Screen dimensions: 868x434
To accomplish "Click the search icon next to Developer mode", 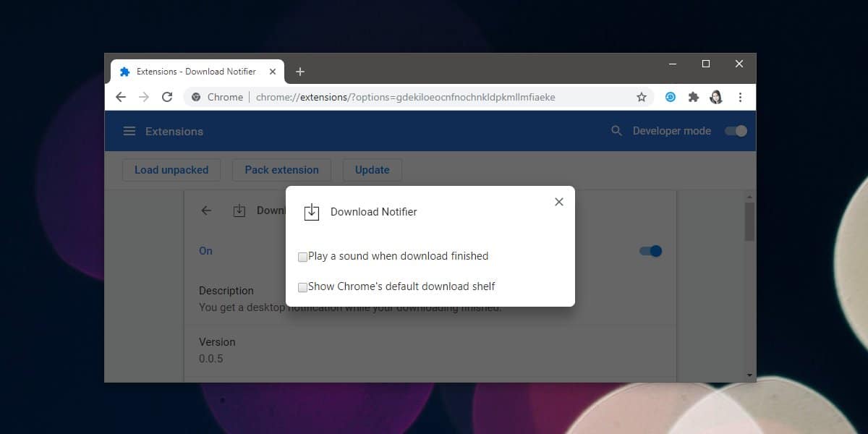I will pos(616,131).
